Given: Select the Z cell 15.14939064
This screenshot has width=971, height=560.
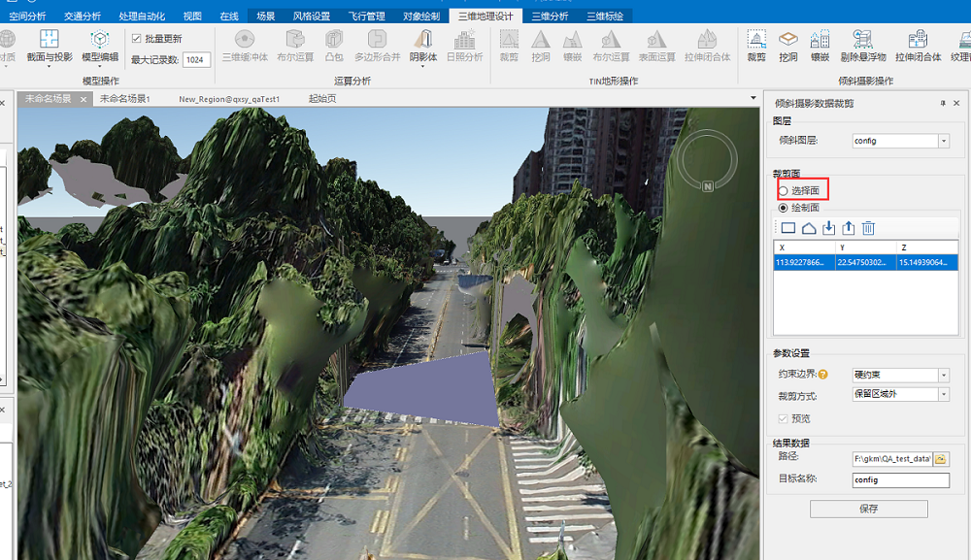Looking at the screenshot, I should 927,262.
